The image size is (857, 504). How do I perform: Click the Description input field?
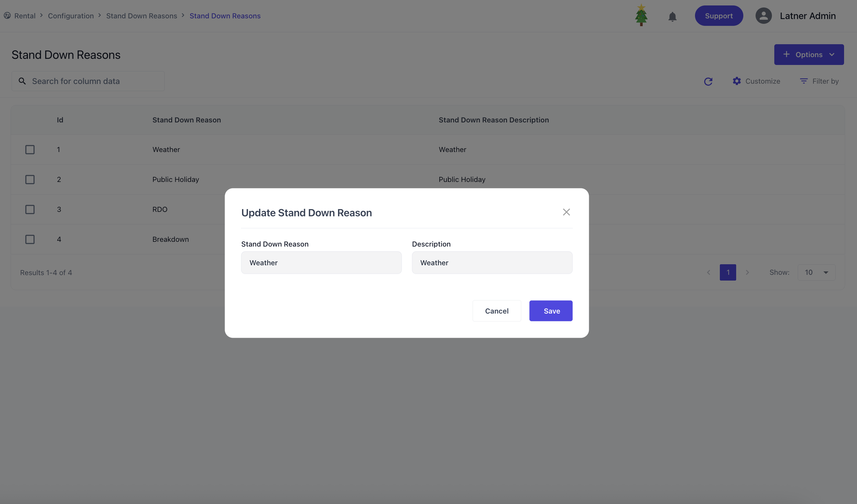point(492,263)
